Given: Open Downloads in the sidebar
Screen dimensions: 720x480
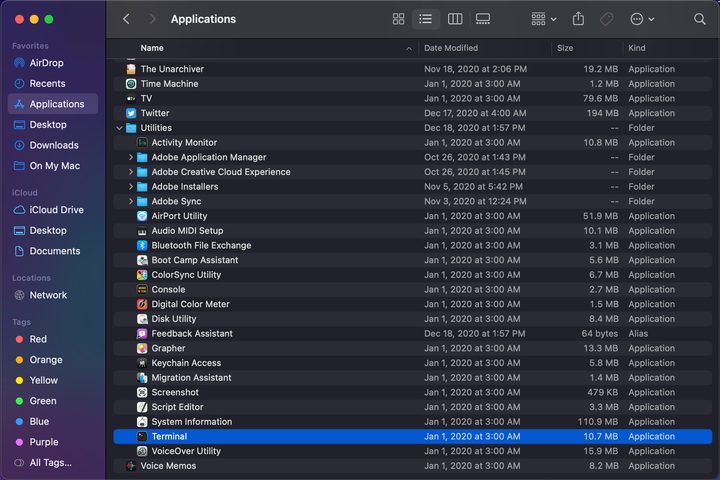Looking at the screenshot, I should (53, 145).
